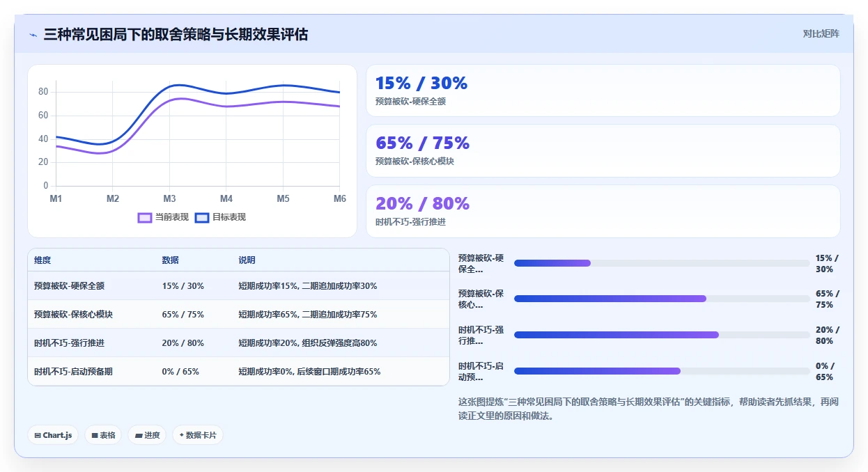Click the summary paragraph below progress bars
The width and height of the screenshot is (868, 472).
[x=649, y=409]
